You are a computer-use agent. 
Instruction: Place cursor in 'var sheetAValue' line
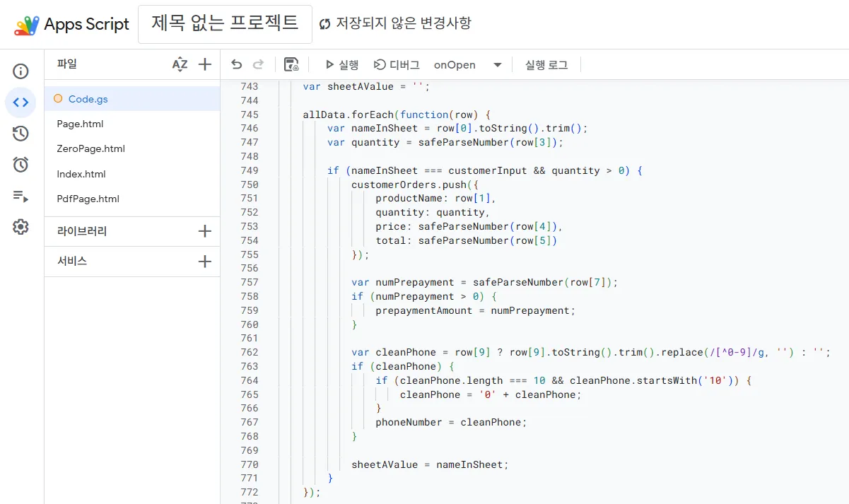pos(366,86)
